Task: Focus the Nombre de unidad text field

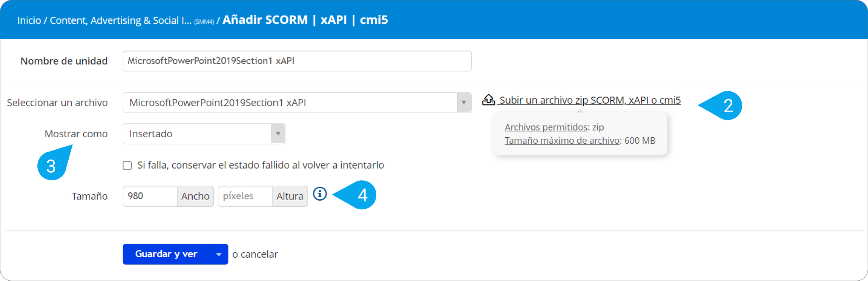Action: point(297,61)
